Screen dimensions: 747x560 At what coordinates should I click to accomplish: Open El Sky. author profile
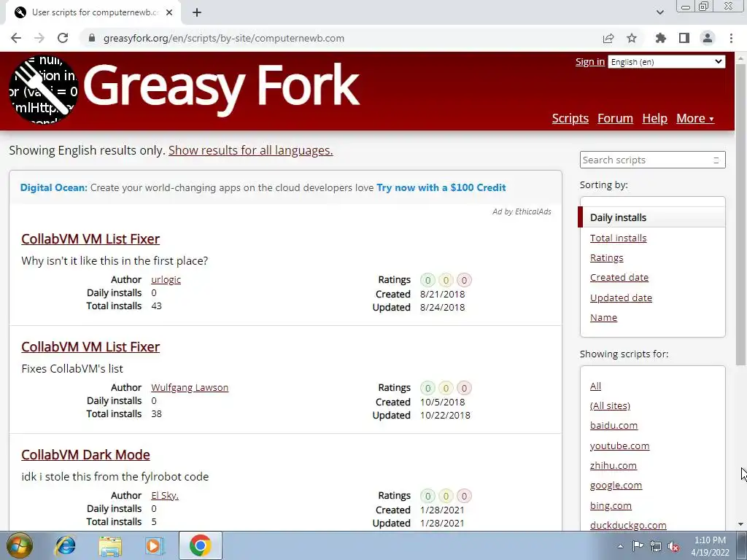click(x=165, y=495)
